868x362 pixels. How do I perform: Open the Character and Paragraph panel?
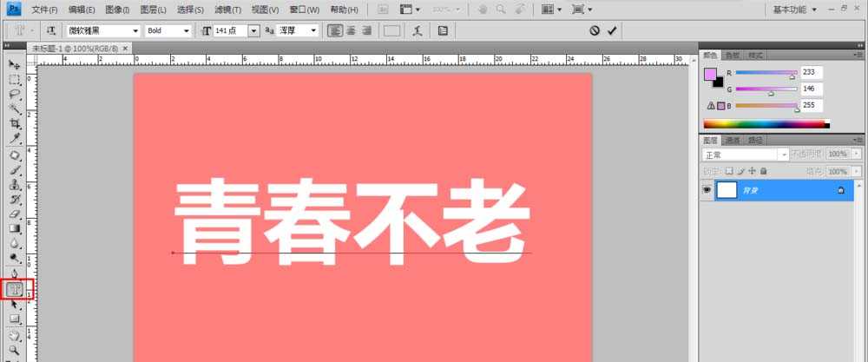[x=443, y=30]
